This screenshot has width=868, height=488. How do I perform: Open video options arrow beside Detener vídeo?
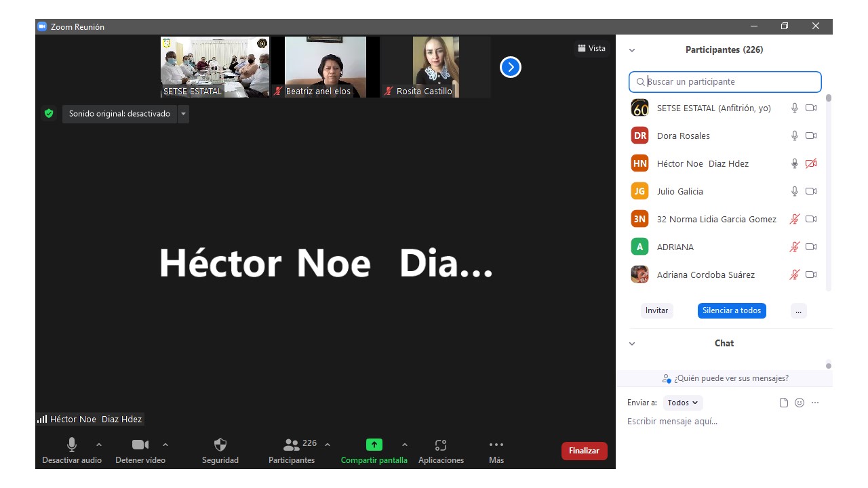[x=165, y=445]
